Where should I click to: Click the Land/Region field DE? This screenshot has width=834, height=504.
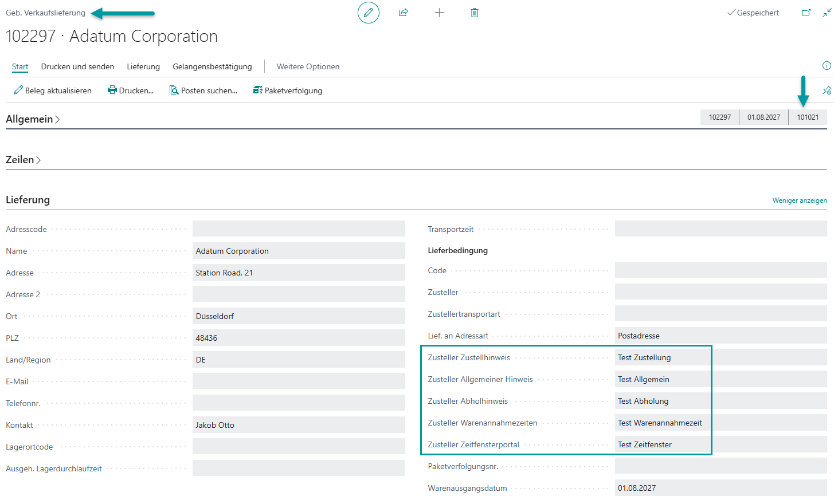pos(299,360)
